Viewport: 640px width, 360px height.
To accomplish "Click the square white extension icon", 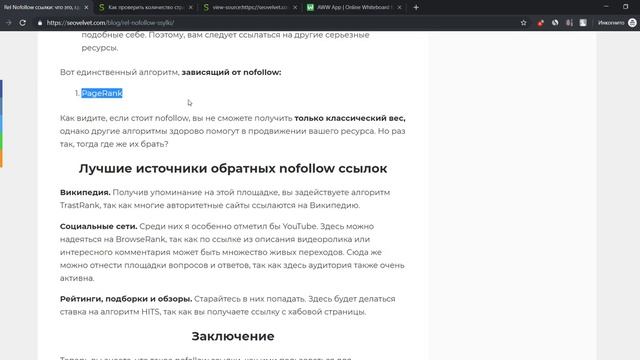I will point(583,23).
